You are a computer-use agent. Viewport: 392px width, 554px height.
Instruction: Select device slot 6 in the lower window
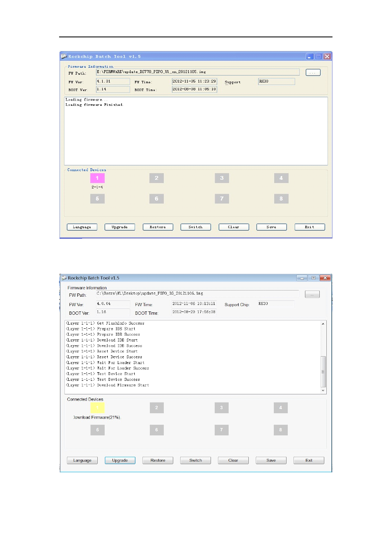pyautogui.click(x=156, y=430)
